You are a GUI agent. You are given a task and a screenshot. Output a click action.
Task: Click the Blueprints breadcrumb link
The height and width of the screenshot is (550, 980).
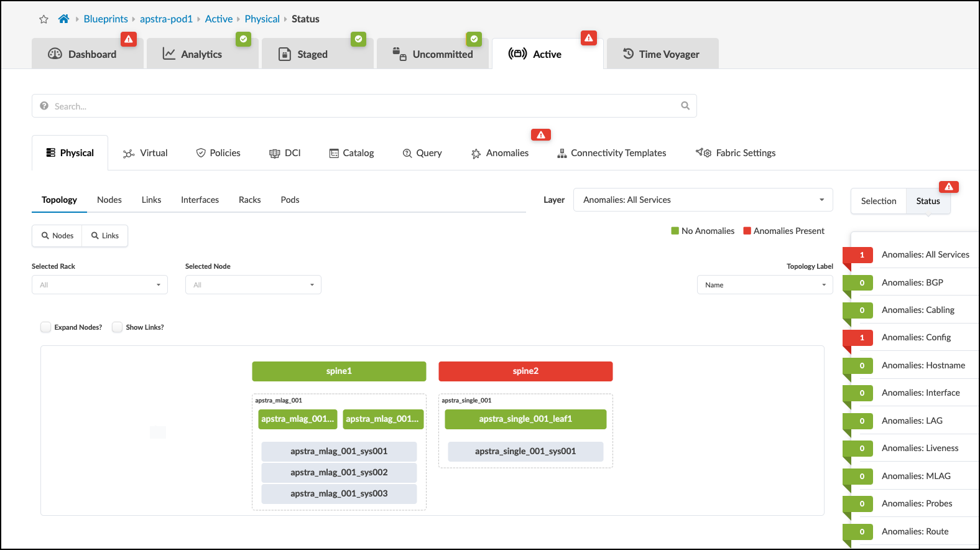pos(106,19)
